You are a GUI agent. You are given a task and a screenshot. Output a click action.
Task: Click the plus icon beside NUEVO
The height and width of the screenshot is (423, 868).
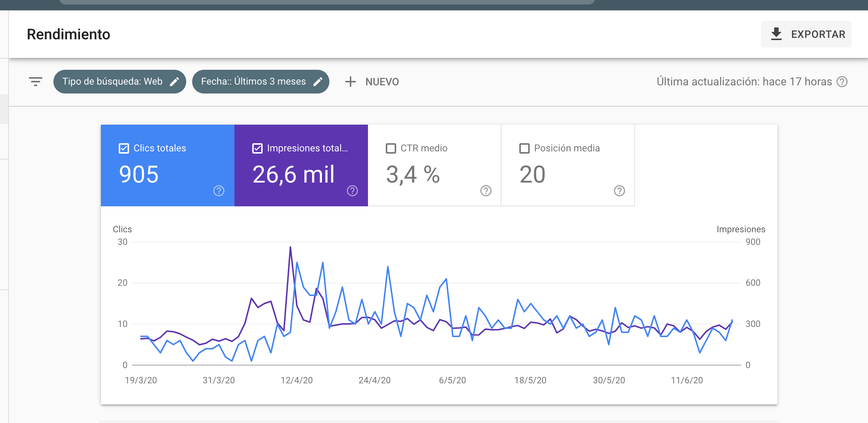click(x=350, y=82)
